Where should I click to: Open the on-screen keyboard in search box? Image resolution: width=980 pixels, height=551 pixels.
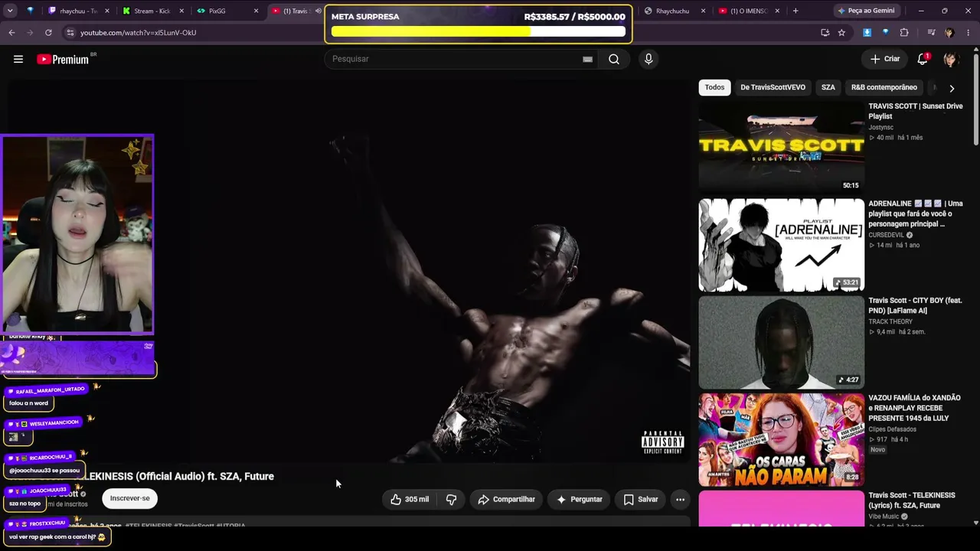pyautogui.click(x=587, y=59)
